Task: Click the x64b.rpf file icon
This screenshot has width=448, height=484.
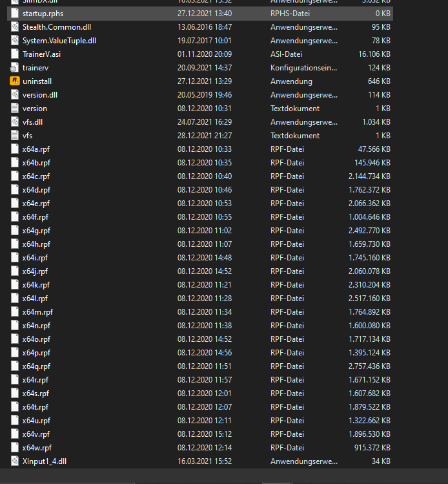Action: pyautogui.click(x=14, y=163)
